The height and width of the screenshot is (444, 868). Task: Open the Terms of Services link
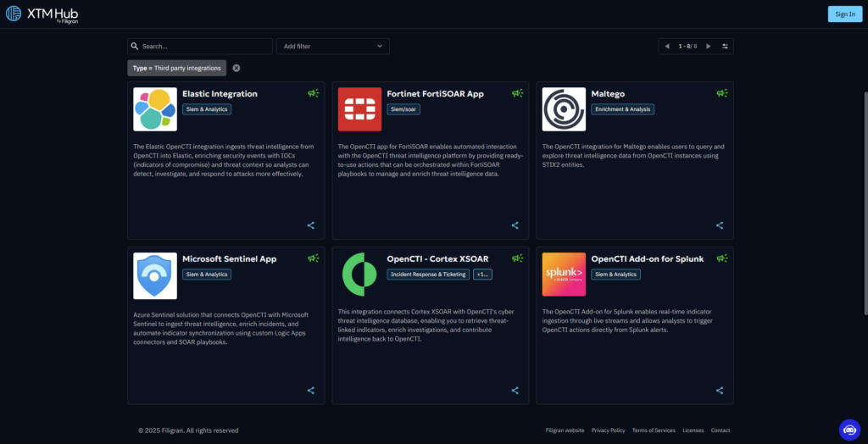(654, 430)
